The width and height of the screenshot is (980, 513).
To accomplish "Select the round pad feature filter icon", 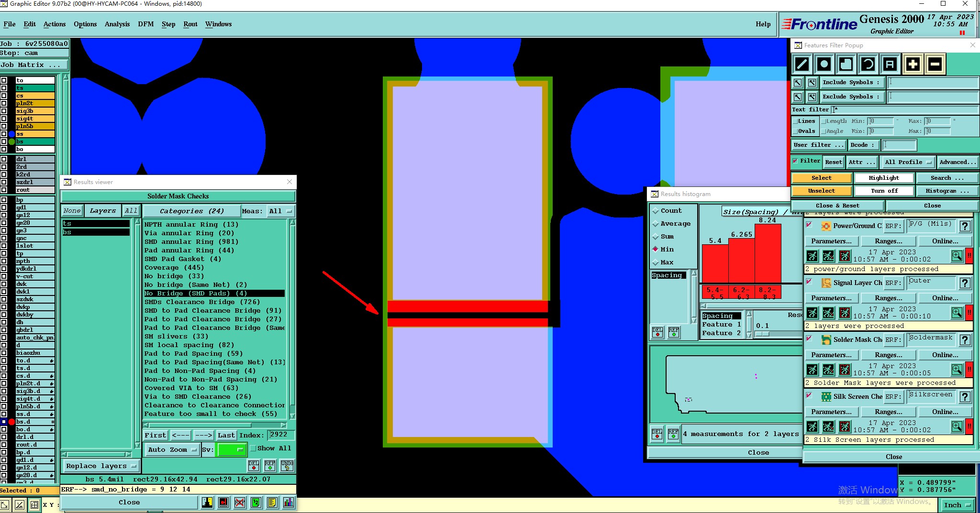I will [x=824, y=64].
